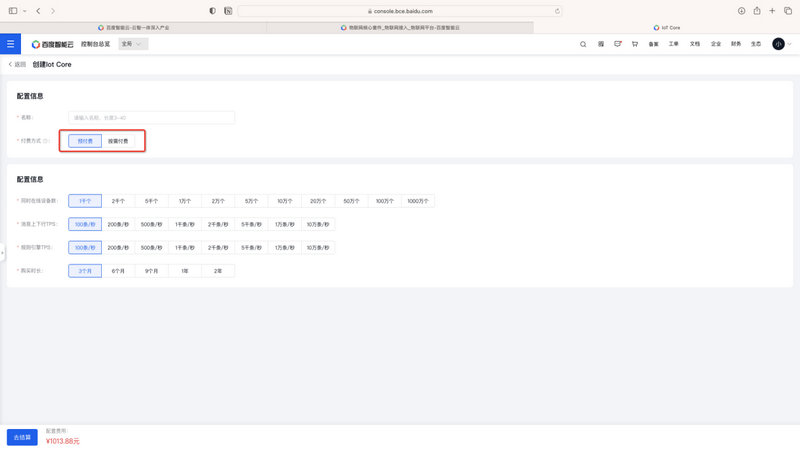
Task: Click the 去结算 checkout button
Action: click(22, 437)
